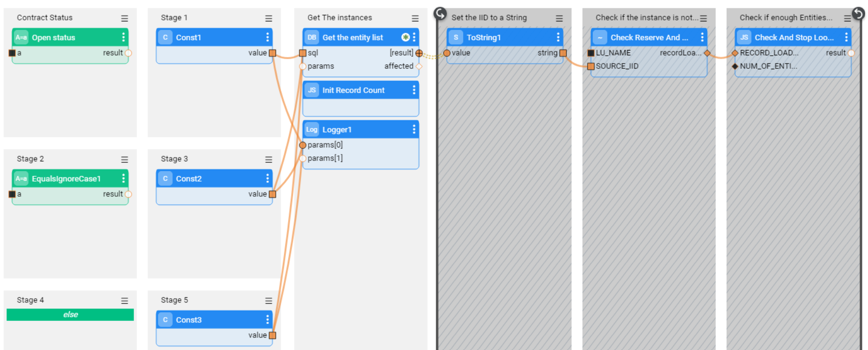
Task: Click the JS icon on Init Record Count
Action: coord(311,90)
